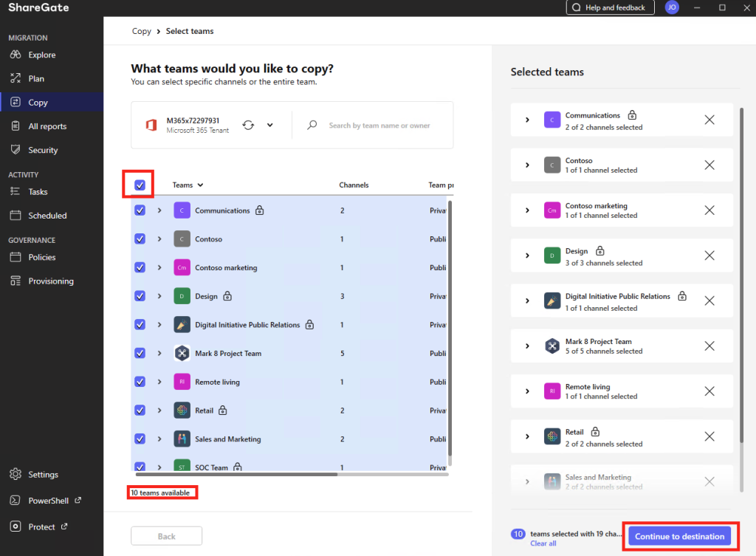Viewport: 756px width, 556px height.
Task: Expand Communications row in the teams list
Action: point(159,210)
